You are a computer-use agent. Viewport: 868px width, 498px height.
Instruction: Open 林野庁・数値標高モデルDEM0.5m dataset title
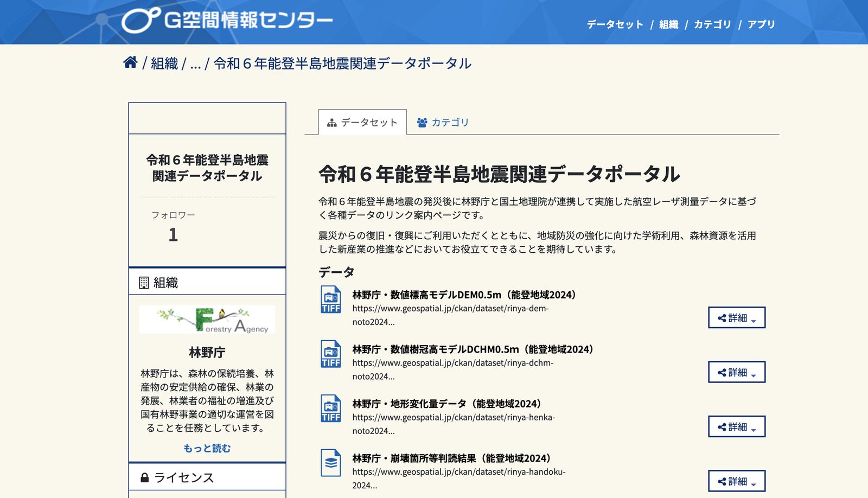[465, 295]
